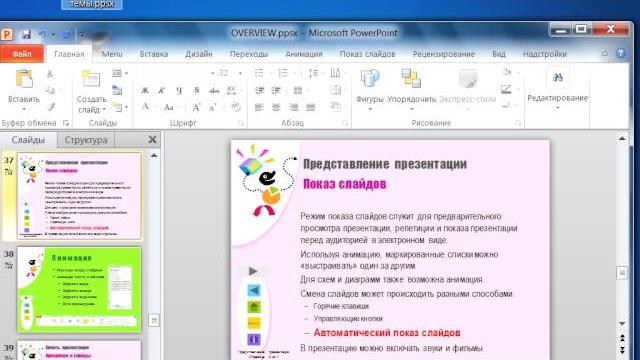Open the Шрифт dialog launcher
This screenshot has height=360, width=640.
pyautogui.click(x=241, y=123)
